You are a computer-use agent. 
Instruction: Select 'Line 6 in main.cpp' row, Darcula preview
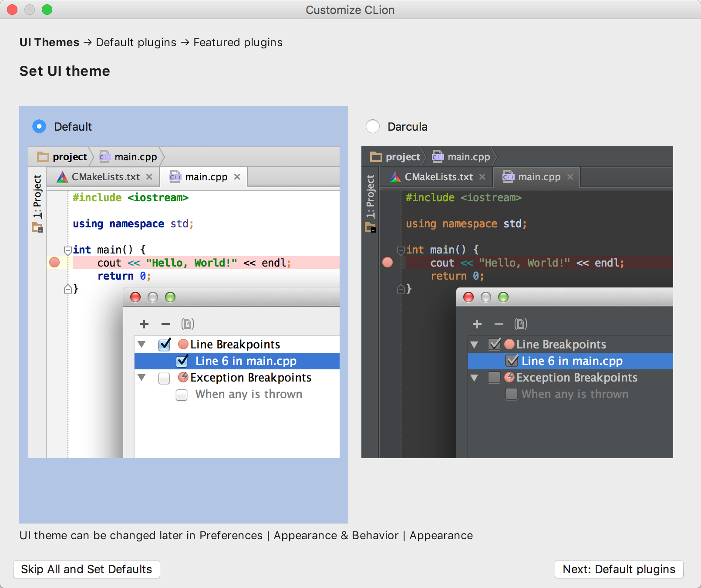point(570,361)
